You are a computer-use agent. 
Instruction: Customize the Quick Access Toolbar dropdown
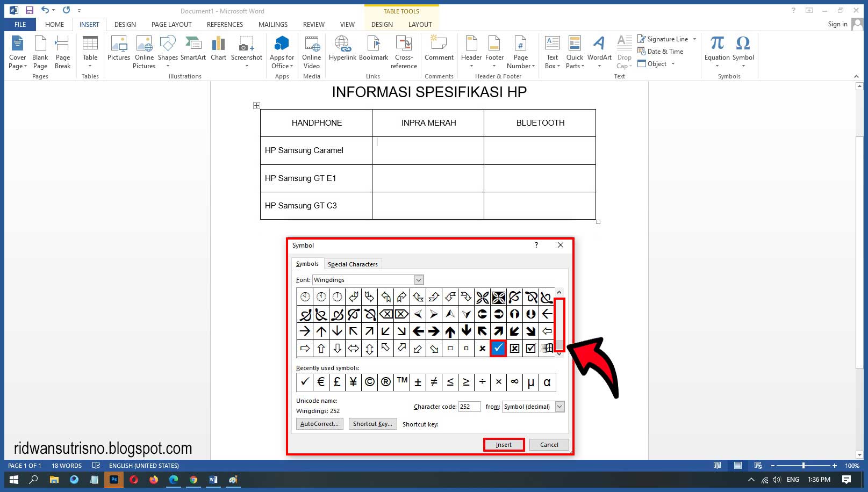[x=79, y=10]
